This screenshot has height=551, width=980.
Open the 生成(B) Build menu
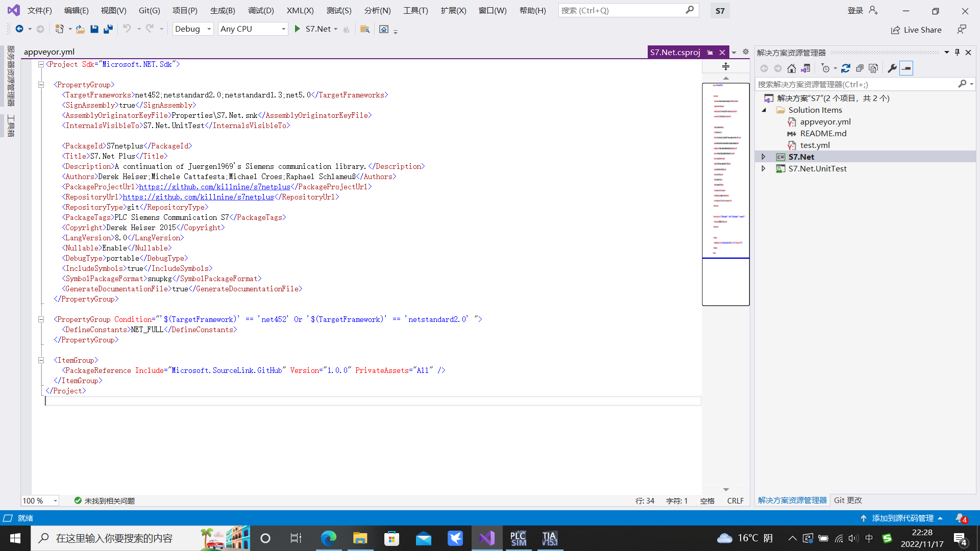click(223, 10)
